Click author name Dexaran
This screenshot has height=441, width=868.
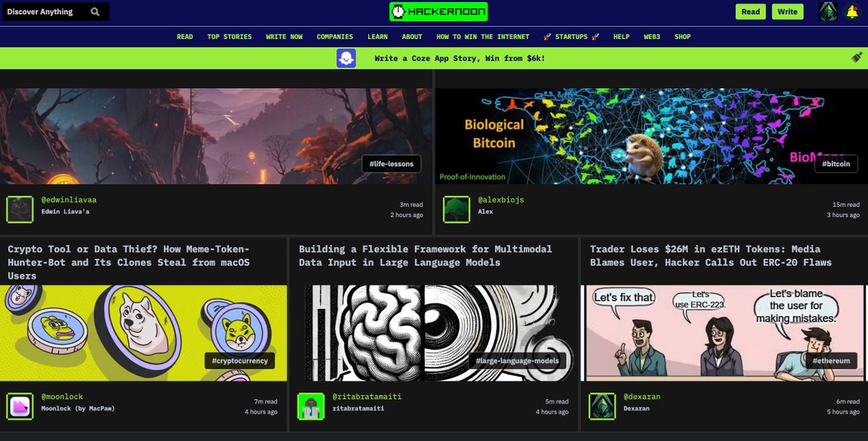pos(637,408)
